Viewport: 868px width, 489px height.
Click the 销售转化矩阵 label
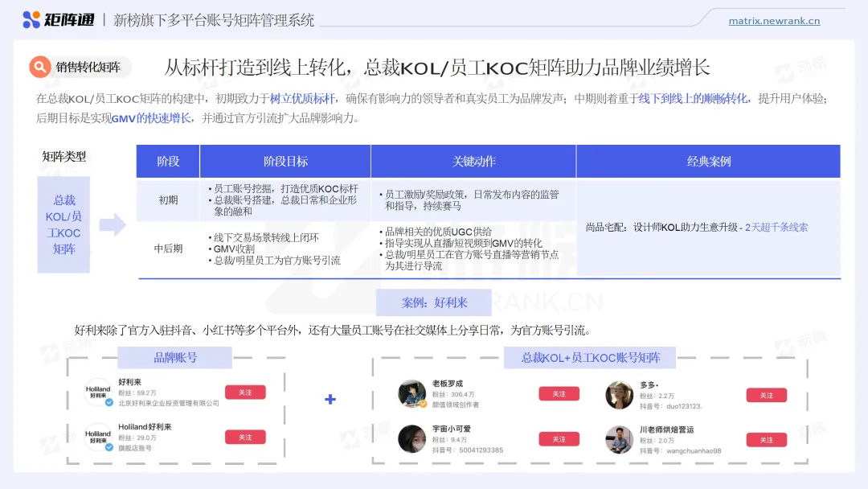pos(88,67)
